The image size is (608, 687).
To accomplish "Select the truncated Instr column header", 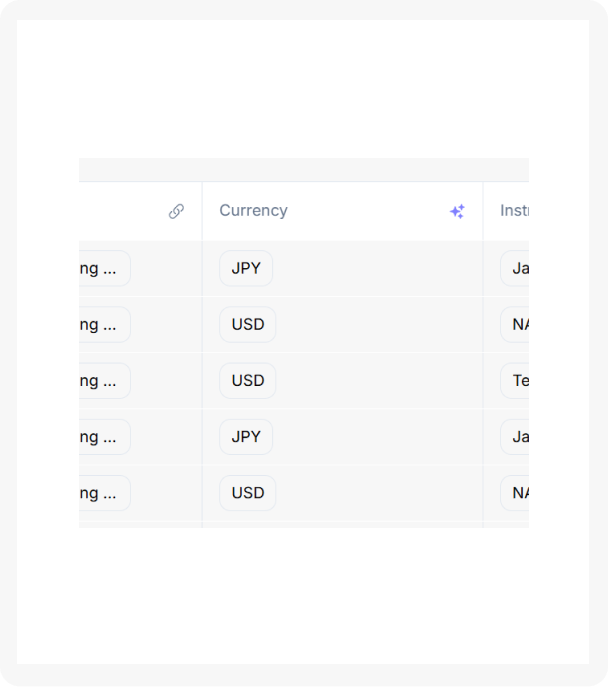I will click(513, 211).
